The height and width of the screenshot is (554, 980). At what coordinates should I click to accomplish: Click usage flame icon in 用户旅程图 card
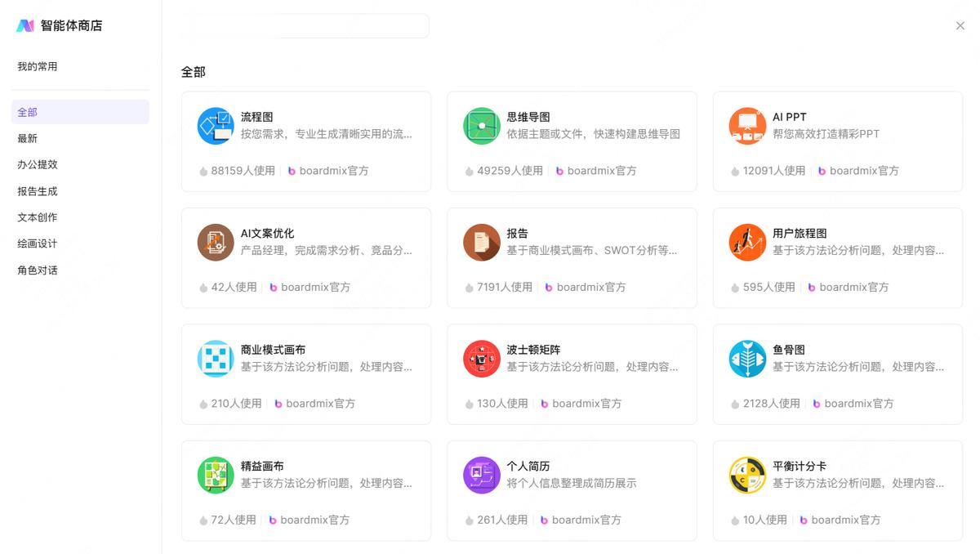coord(735,288)
